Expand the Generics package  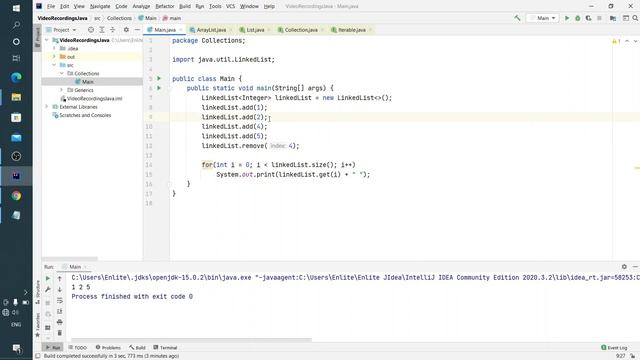point(62,90)
